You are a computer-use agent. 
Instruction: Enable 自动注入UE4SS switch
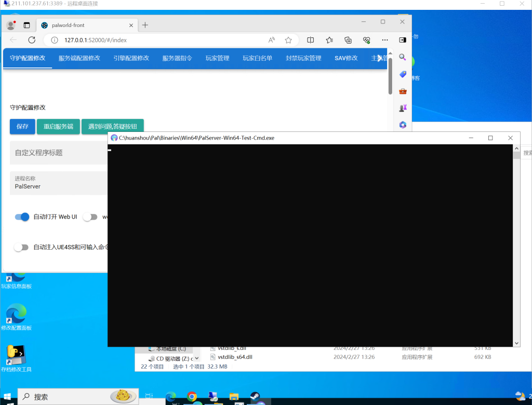[x=21, y=247]
